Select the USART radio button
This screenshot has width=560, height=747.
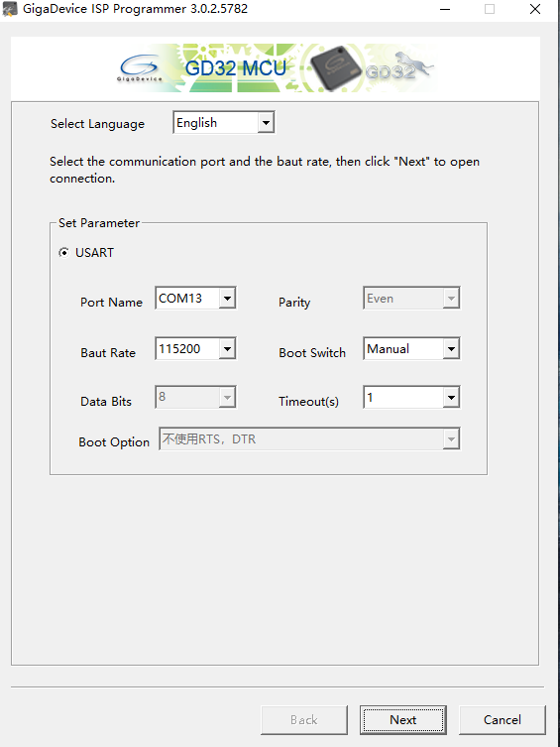tap(63, 253)
